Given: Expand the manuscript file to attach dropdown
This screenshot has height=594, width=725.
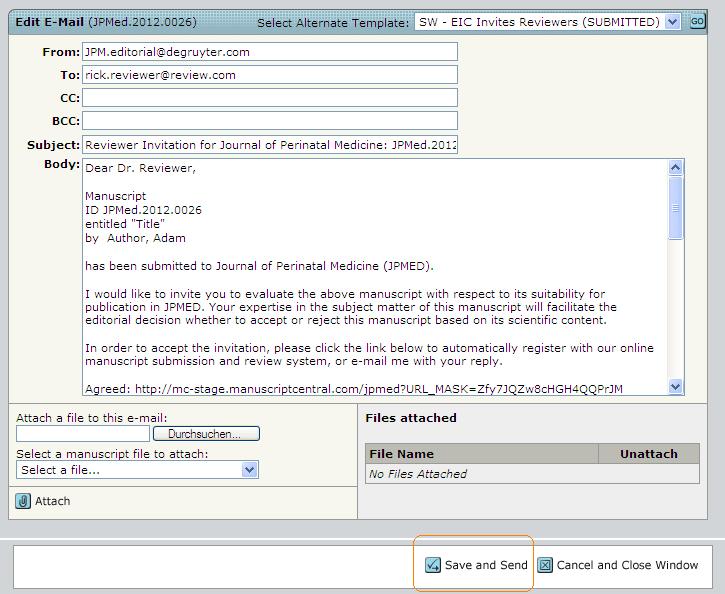Looking at the screenshot, I should tap(137, 470).
